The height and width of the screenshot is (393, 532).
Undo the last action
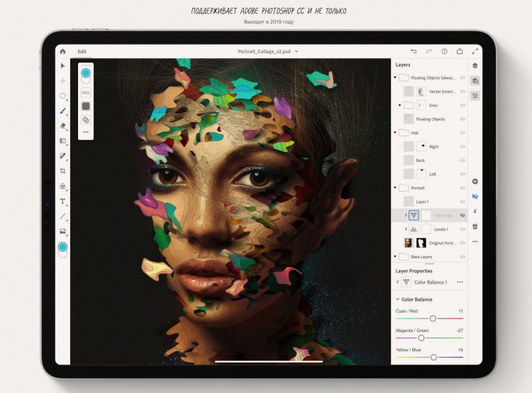click(414, 51)
